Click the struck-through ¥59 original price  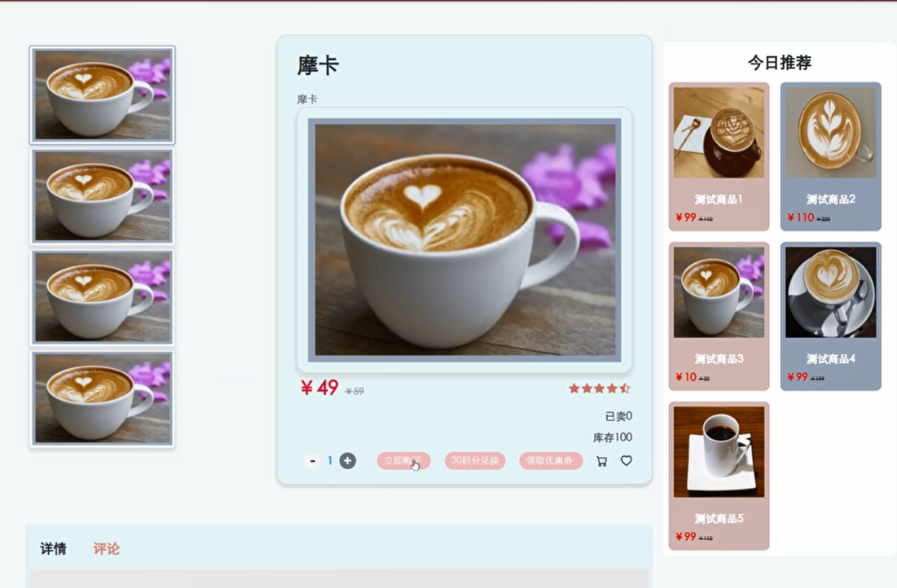[354, 391]
